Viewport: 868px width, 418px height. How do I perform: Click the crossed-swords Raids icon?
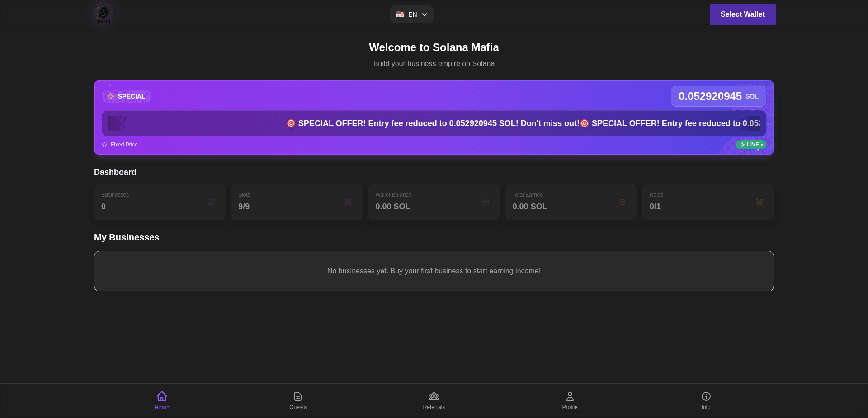[759, 202]
